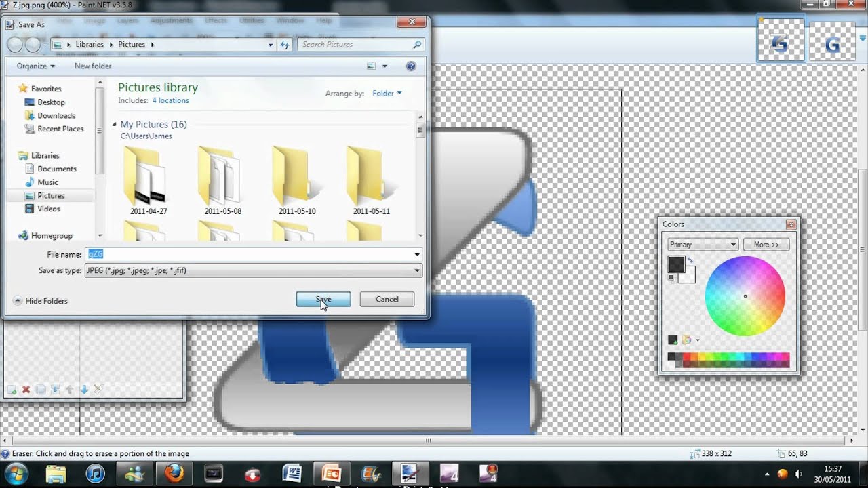Image resolution: width=868 pixels, height=488 pixels.
Task: Hide Folders in the Save As dialog
Action: 41,300
